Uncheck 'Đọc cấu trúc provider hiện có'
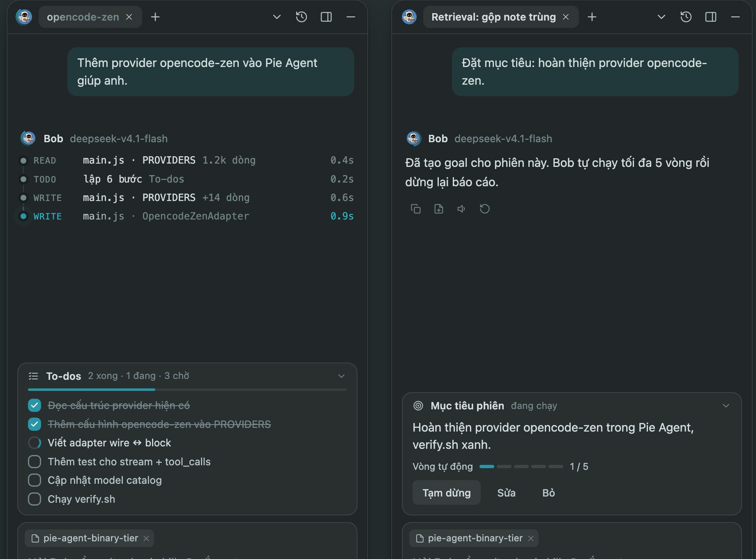 [35, 405]
